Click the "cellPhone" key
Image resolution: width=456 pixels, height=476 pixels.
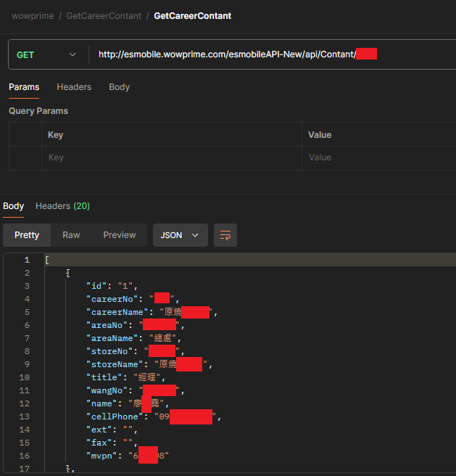(x=115, y=416)
